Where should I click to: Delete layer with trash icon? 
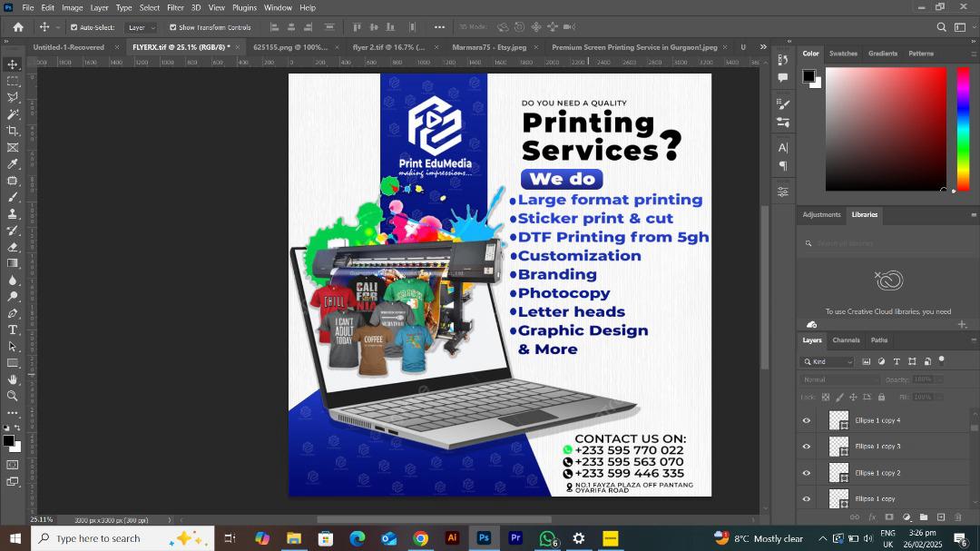coord(957,517)
